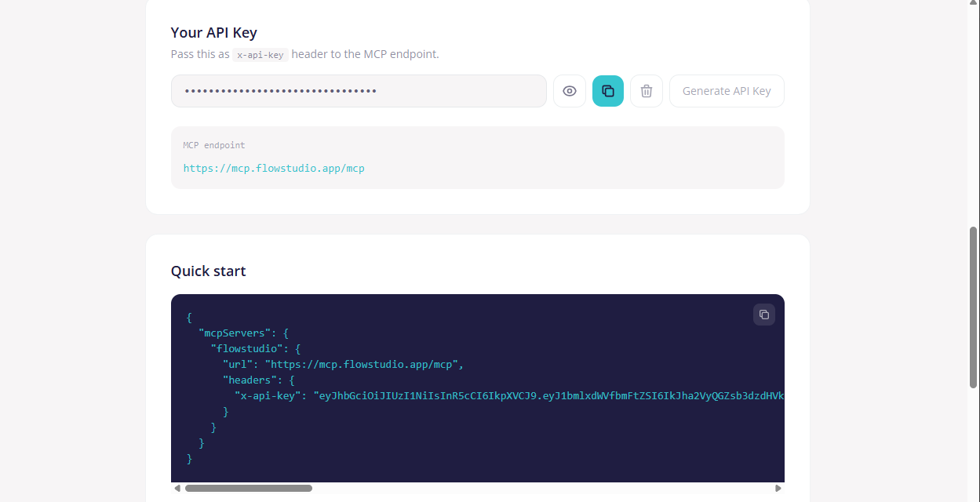Open the https://mcp.flowstudio.app/mcp endpoint link
Image resolution: width=980 pixels, height=502 pixels.
(274, 168)
